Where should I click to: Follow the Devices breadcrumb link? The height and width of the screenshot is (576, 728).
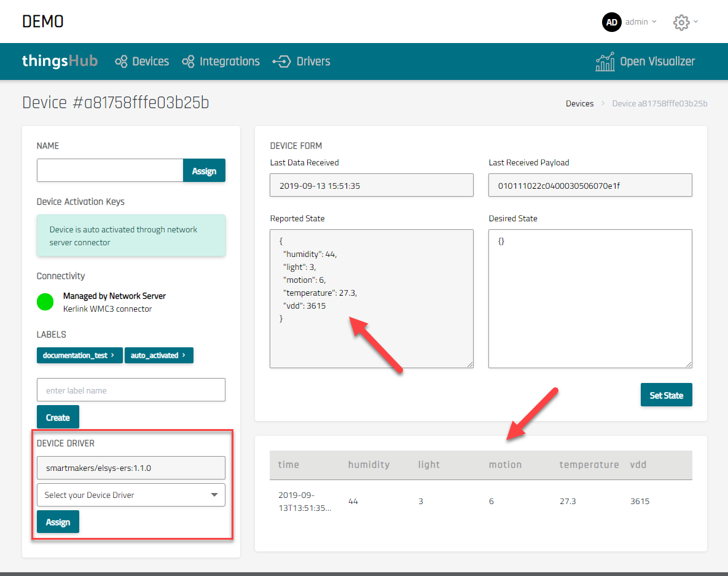tap(579, 104)
